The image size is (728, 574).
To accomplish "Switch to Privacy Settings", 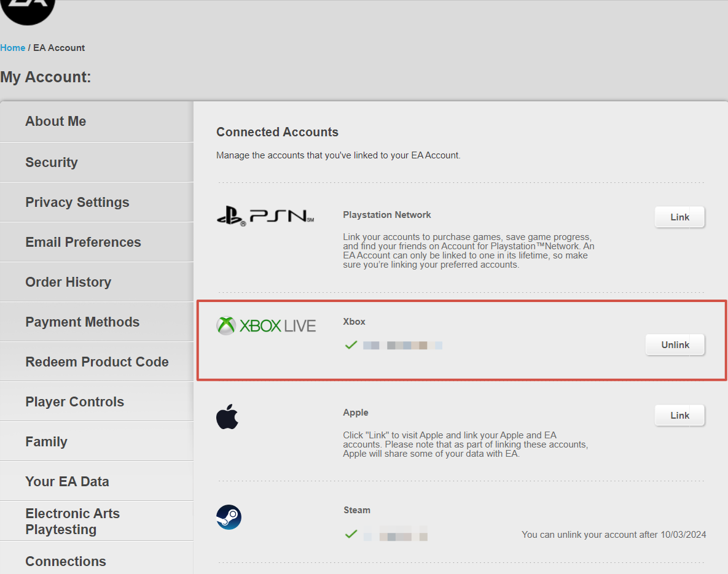I will click(x=77, y=203).
